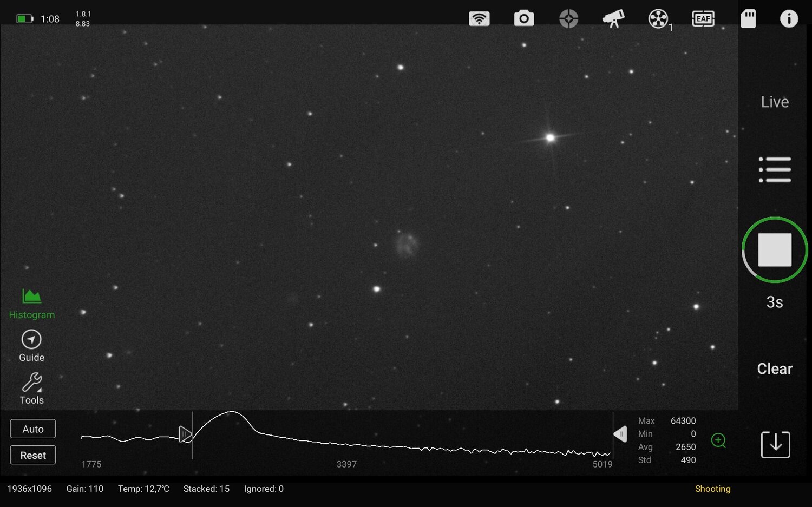Expand histogram with green zoom magnifier

coord(718,440)
